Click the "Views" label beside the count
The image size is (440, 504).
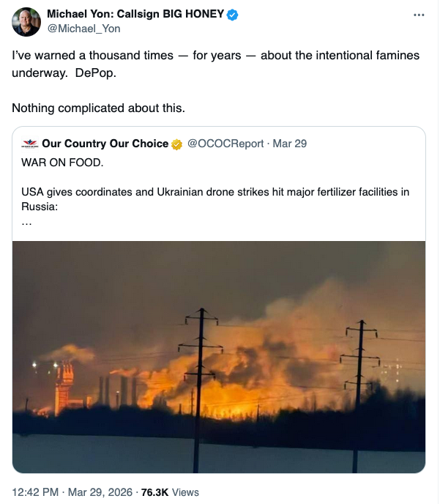tap(185, 492)
